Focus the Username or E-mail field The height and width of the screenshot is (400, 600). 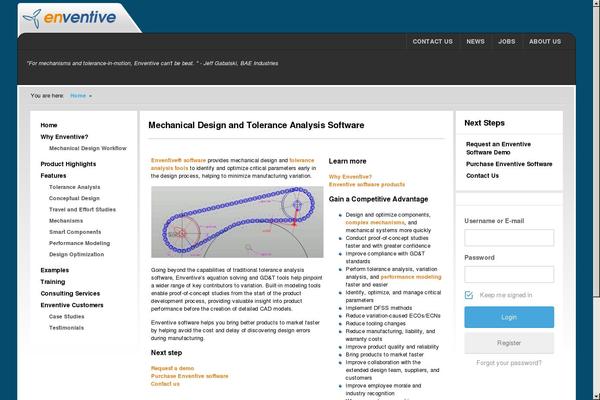509,238
